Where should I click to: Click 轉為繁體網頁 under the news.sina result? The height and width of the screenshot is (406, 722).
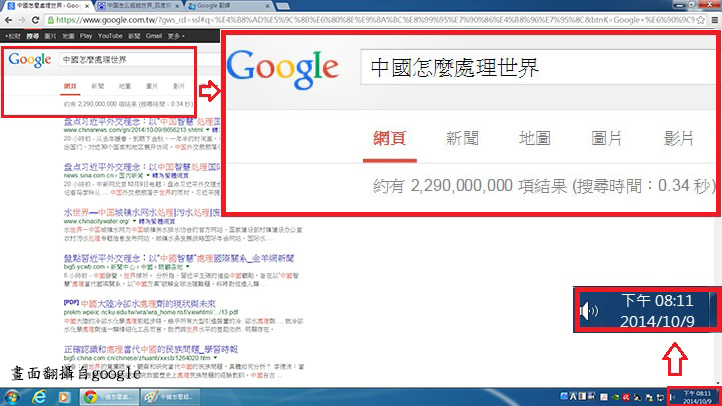(x=170, y=175)
